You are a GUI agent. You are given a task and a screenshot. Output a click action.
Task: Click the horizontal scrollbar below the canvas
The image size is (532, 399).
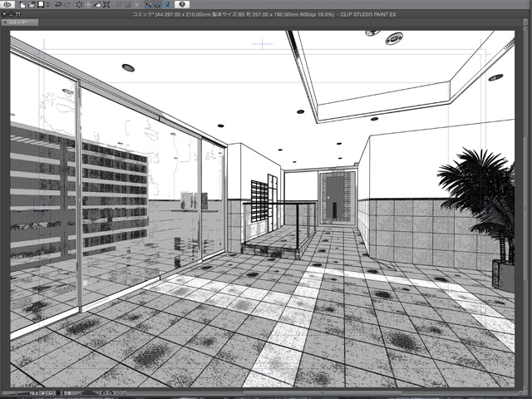[x=323, y=393]
